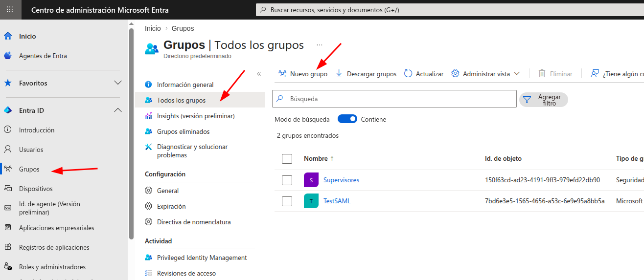Click the Diagnosticar wrench icon
Image resolution: width=644 pixels, height=280 pixels.
click(x=149, y=147)
